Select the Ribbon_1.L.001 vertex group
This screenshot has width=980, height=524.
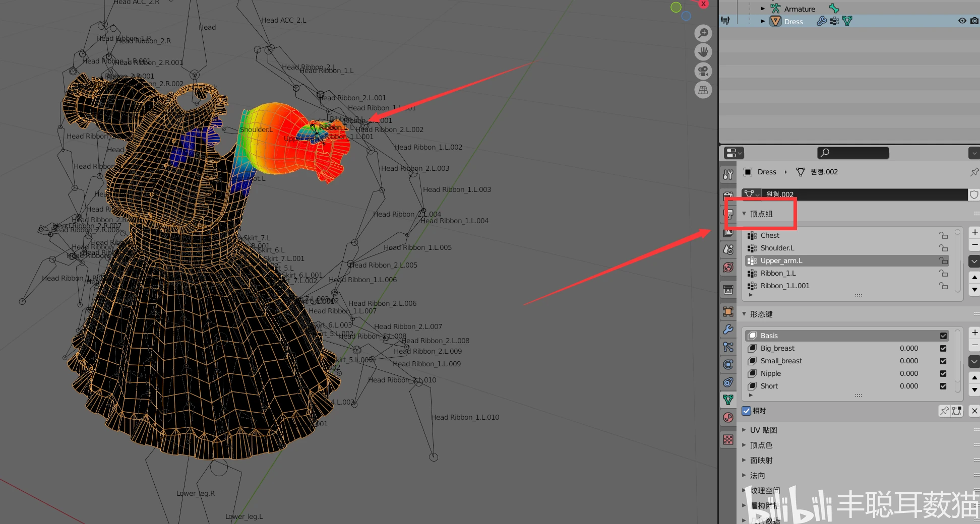coord(847,286)
